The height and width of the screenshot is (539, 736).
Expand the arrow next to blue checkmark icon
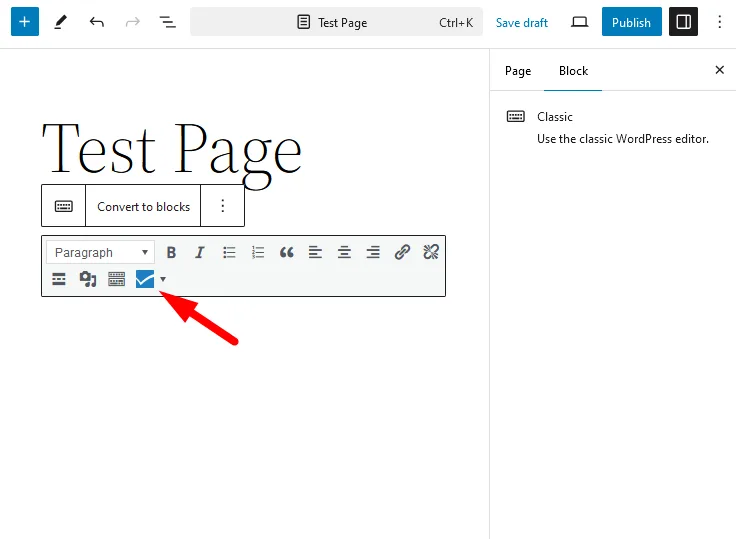coord(163,279)
